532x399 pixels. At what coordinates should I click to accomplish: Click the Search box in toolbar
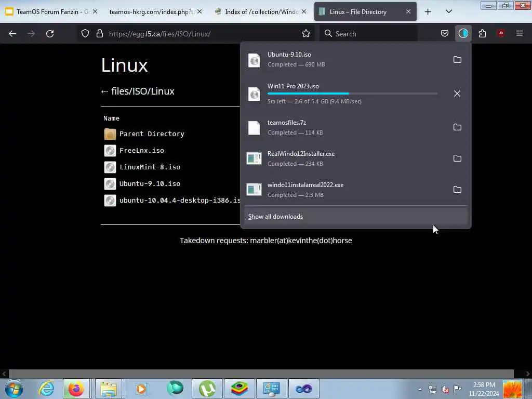point(369,34)
